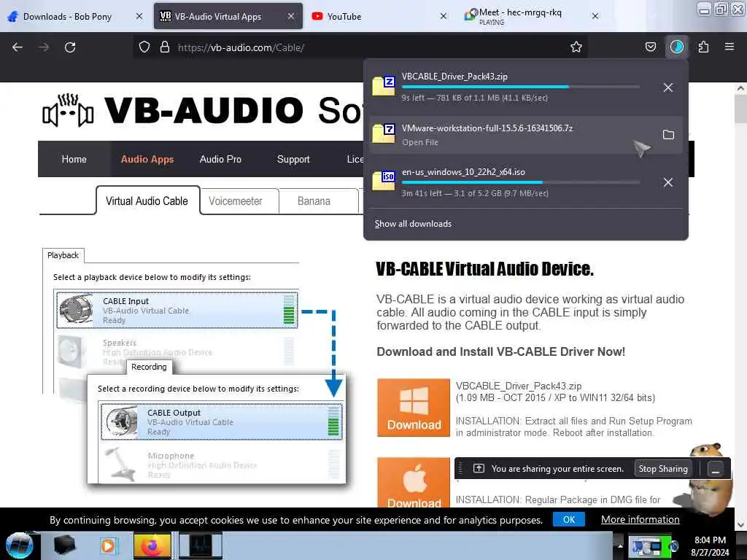Click the scrollbar down arrow

click(x=740, y=525)
